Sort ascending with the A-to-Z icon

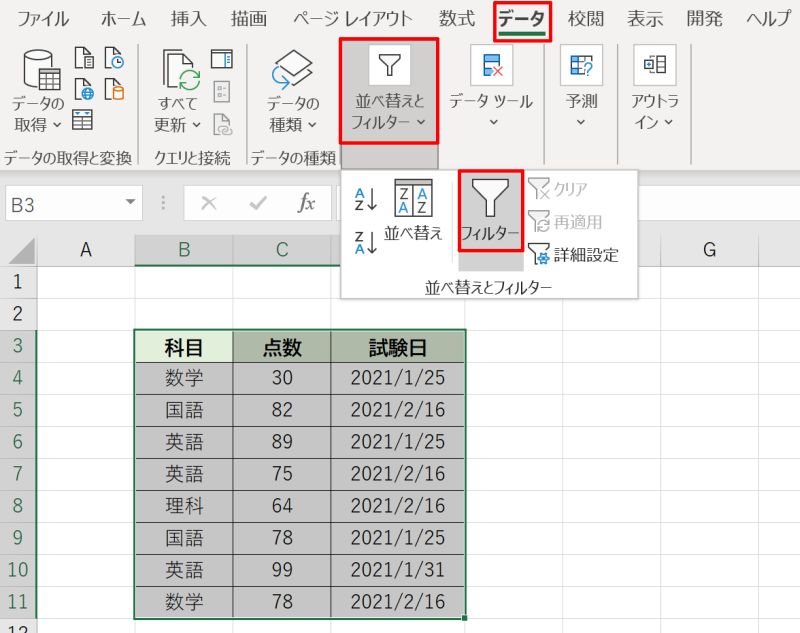[x=365, y=200]
